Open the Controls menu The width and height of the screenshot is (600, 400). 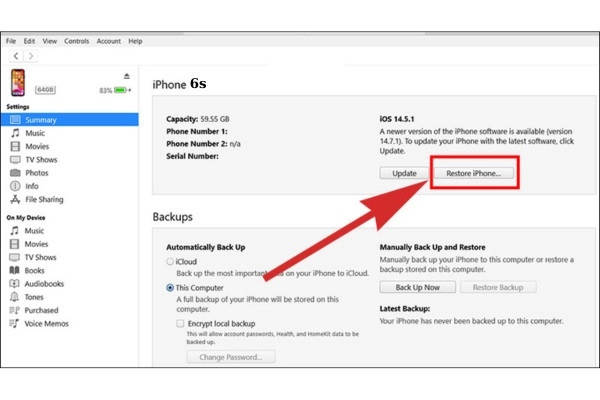(76, 41)
